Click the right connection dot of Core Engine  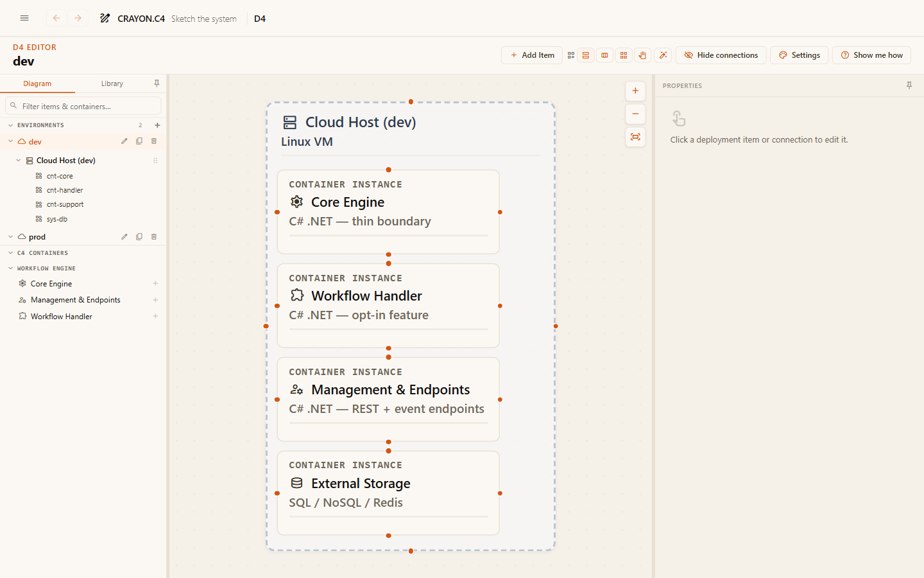(500, 212)
